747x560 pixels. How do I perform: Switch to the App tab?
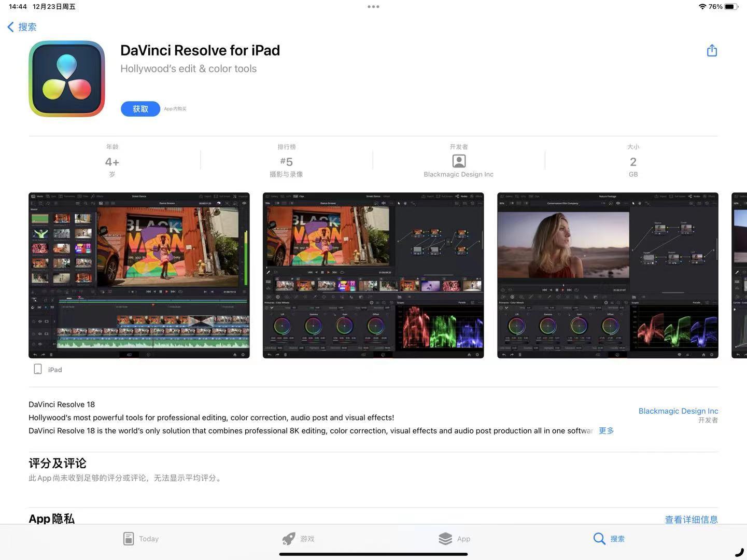(x=455, y=539)
